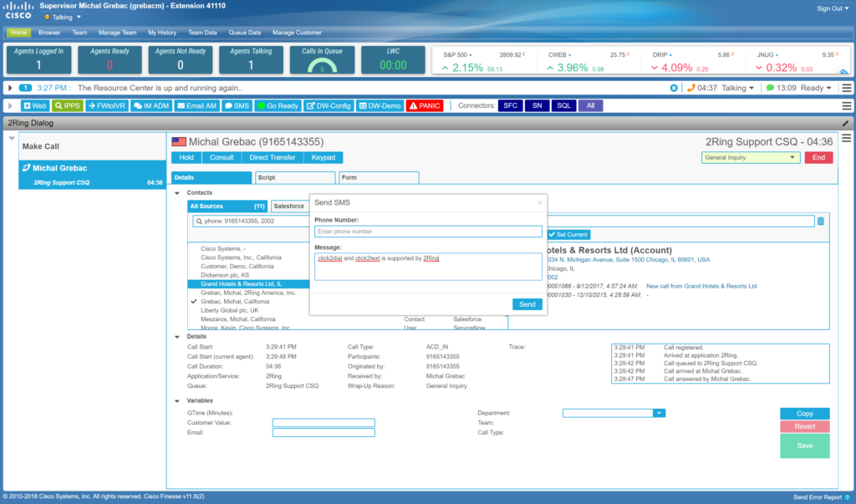Screen dimensions: 856x504
Task: Click the Send button in Send SMS
Action: pos(527,304)
